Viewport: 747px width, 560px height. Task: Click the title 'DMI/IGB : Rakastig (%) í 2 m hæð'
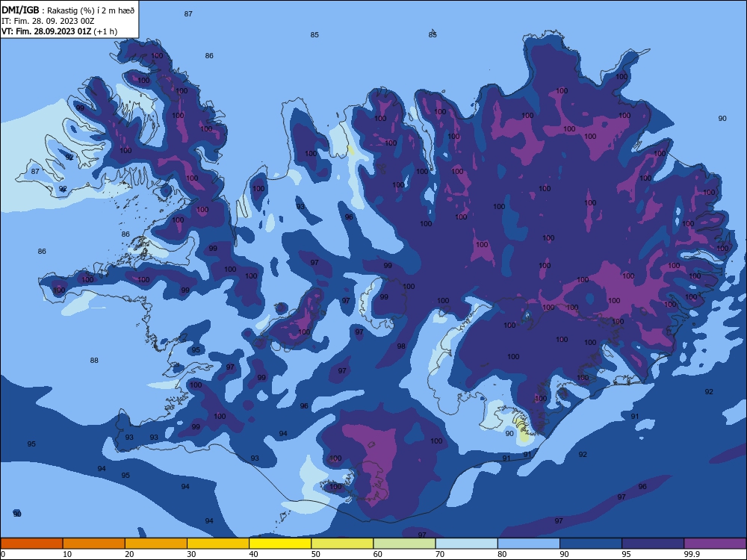coord(68,10)
